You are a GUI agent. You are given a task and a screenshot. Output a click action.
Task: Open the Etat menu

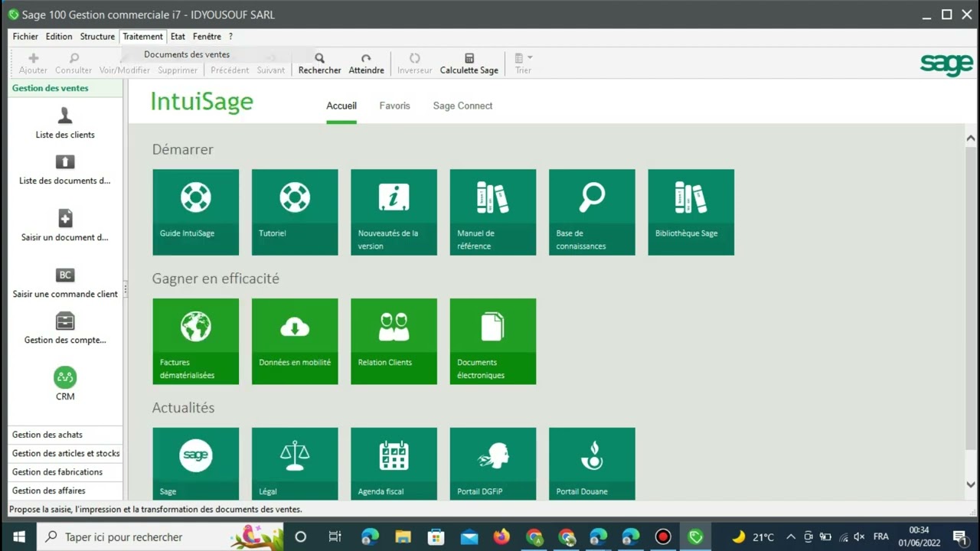(x=178, y=36)
